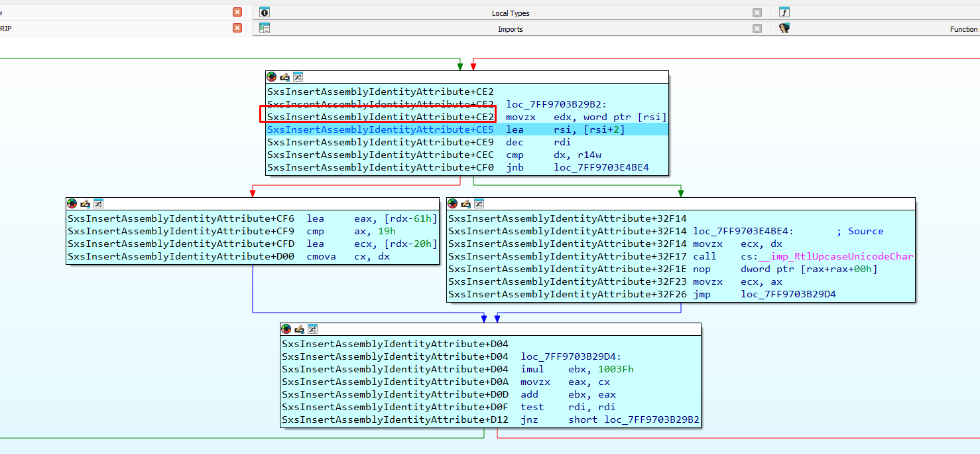
Task: Open the Imports tab
Action: coord(510,29)
